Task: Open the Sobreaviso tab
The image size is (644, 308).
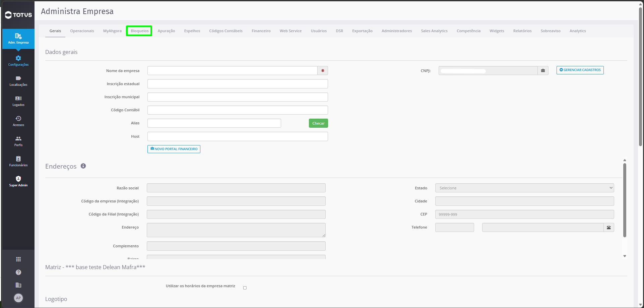Action: pyautogui.click(x=551, y=31)
